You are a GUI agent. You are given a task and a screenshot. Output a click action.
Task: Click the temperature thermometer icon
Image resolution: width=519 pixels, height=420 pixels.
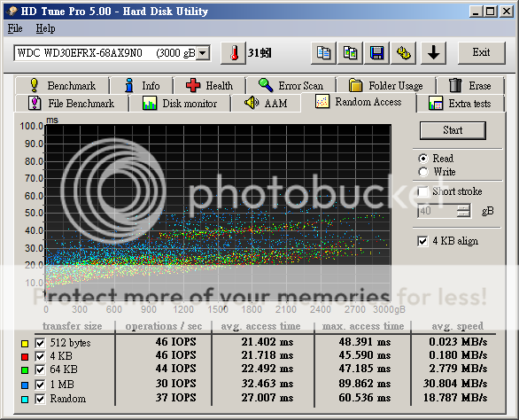pos(234,52)
